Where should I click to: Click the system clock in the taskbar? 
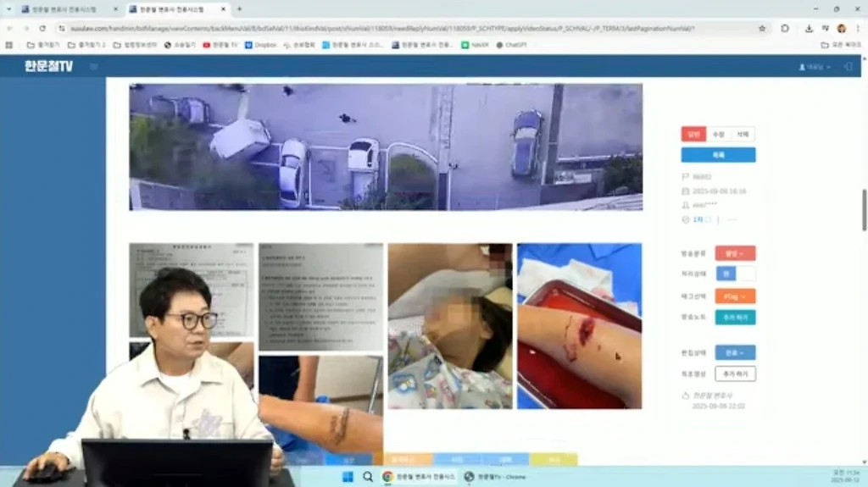846,477
